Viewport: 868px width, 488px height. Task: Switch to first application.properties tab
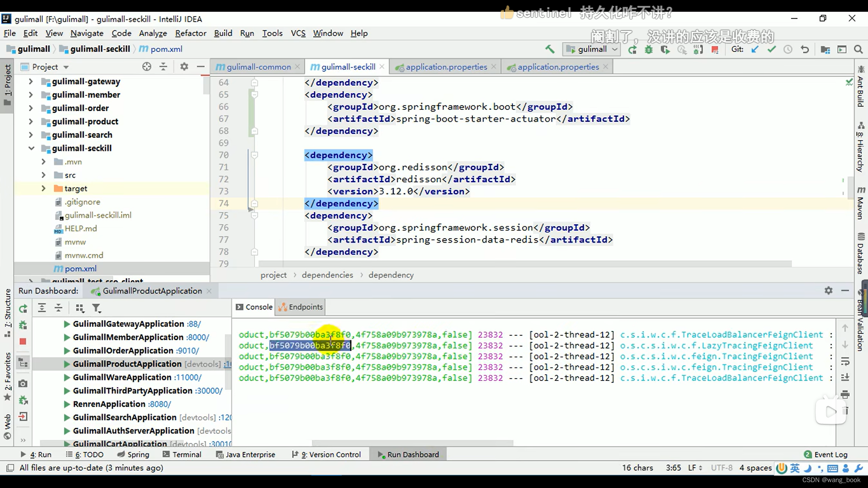tap(446, 67)
